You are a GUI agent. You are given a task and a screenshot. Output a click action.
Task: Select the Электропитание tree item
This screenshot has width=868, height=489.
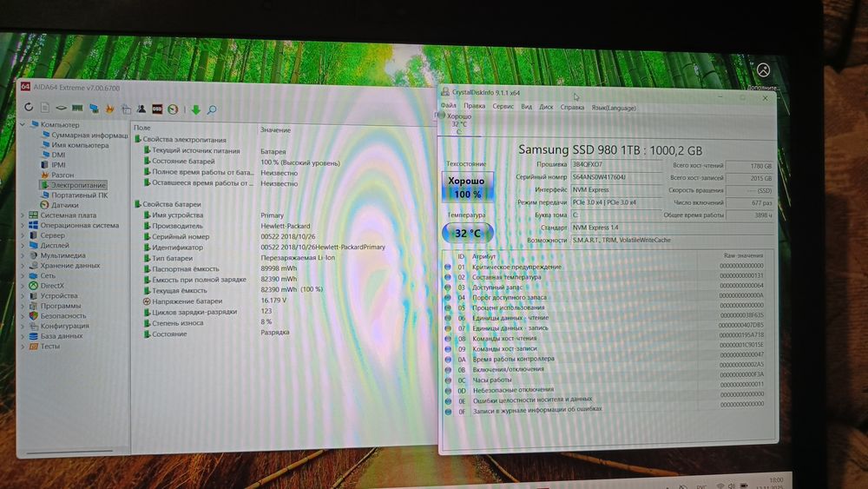click(73, 185)
